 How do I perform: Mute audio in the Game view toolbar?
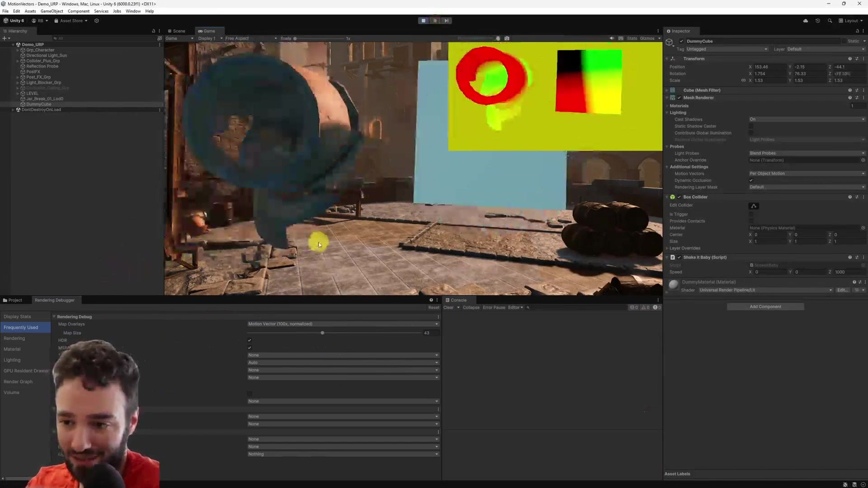pos(612,38)
